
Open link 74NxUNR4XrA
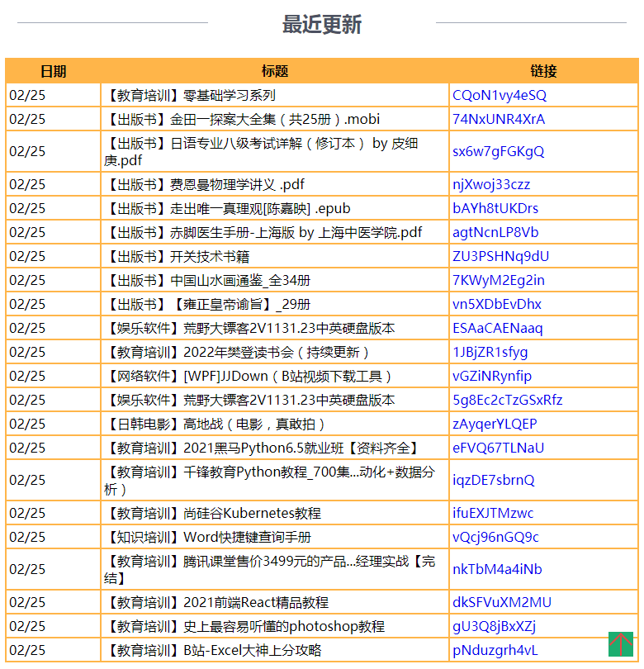[x=499, y=119]
